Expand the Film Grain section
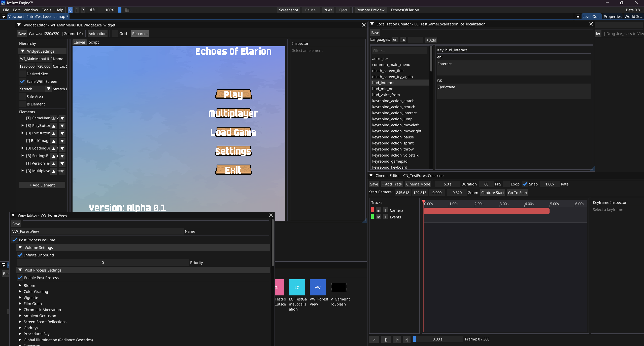Viewport: 644px width, 346px height. 20,303
